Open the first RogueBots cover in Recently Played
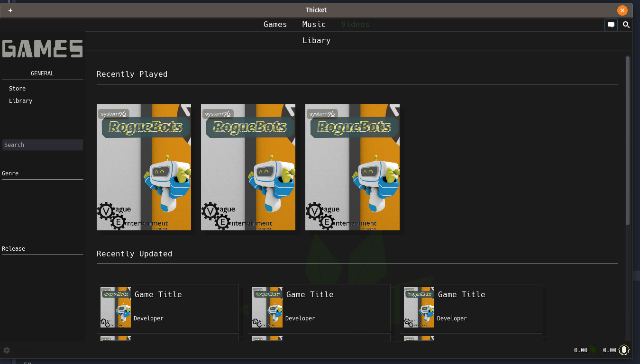Viewport: 640px width, 364px height. point(144,167)
